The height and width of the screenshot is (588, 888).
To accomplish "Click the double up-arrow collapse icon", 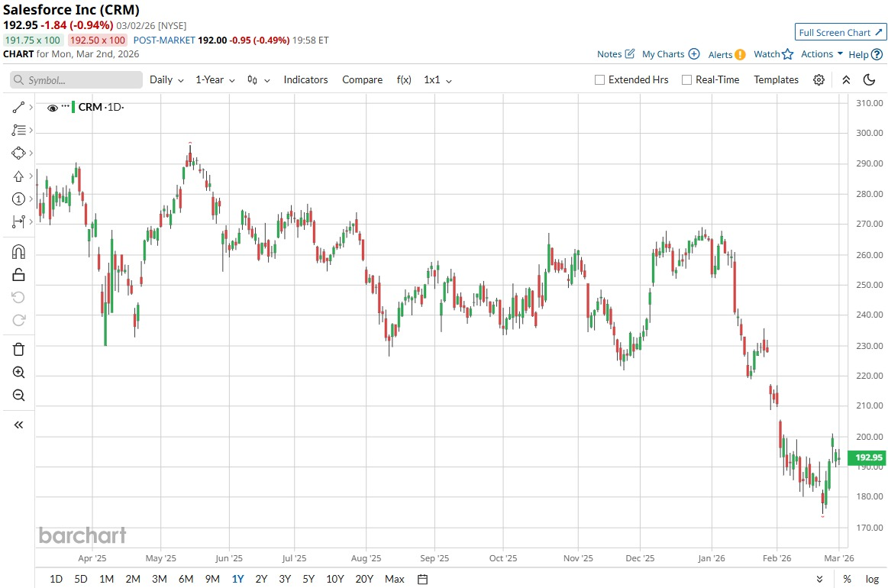I will tap(846, 80).
